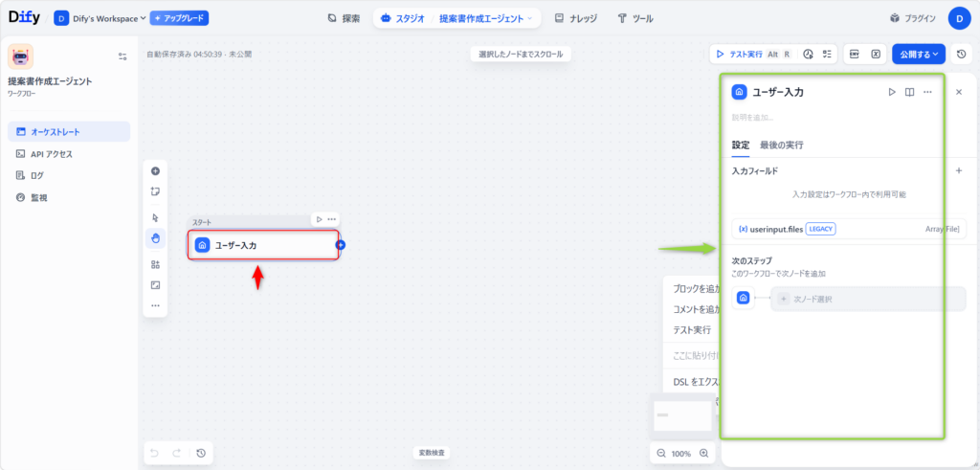This screenshot has height=470, width=980.
Task: Select the add note icon in canvas toolbar
Action: point(155,191)
